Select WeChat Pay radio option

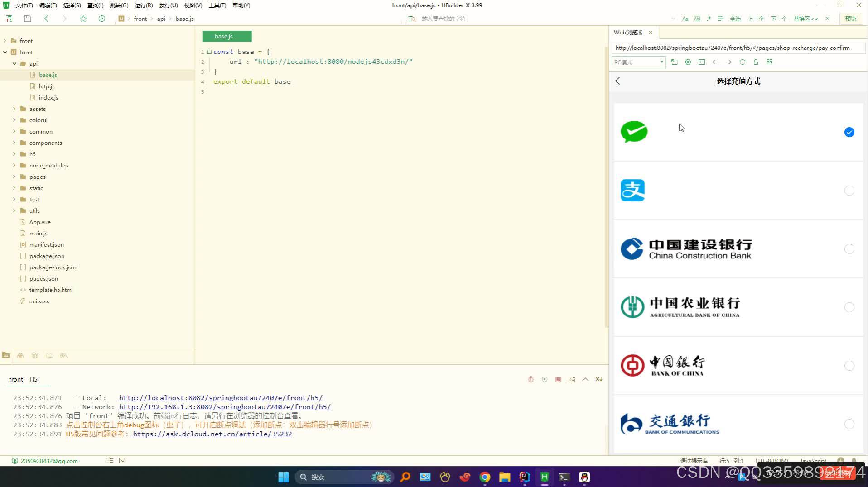849,132
